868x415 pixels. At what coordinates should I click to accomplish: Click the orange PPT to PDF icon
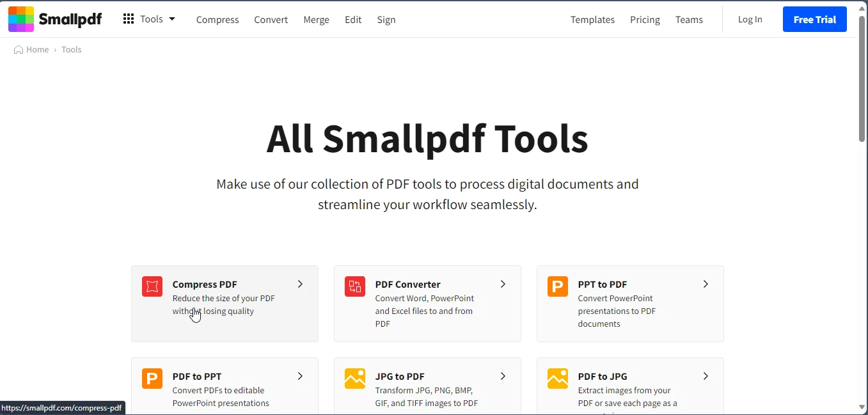click(x=558, y=286)
